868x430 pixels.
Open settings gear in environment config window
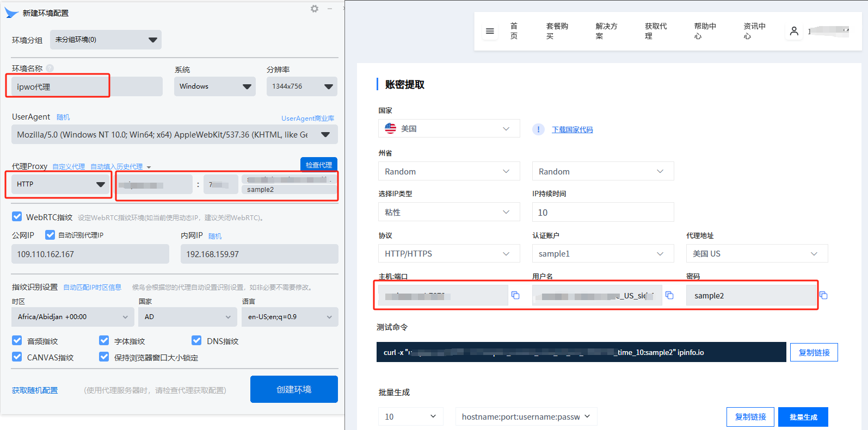coord(315,9)
